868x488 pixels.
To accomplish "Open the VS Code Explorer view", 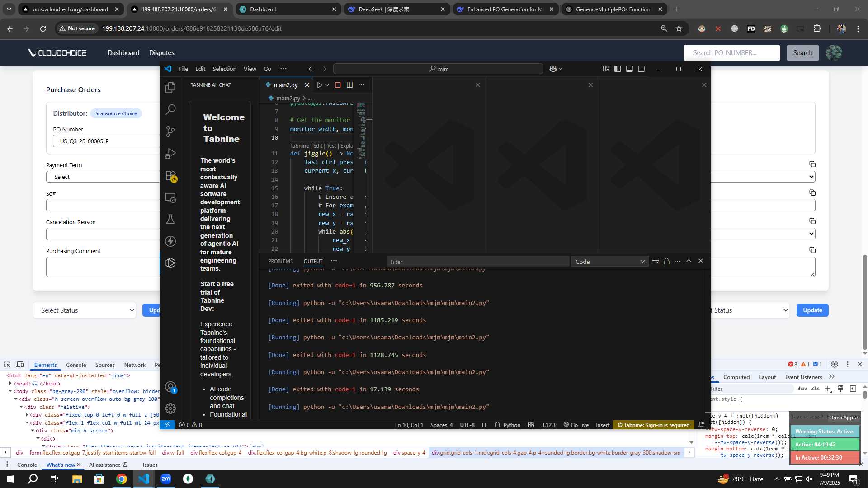I will 170,87.
